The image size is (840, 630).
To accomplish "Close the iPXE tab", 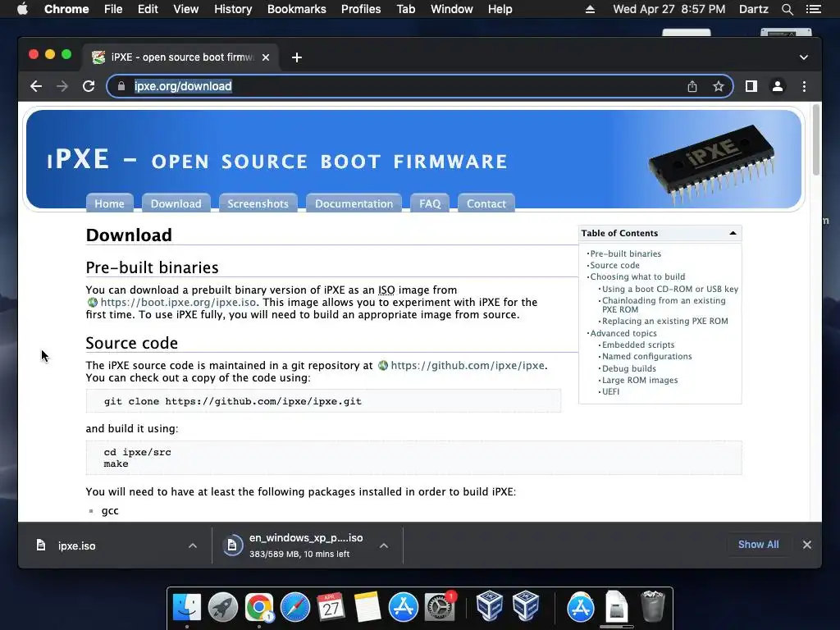I will pos(266,57).
